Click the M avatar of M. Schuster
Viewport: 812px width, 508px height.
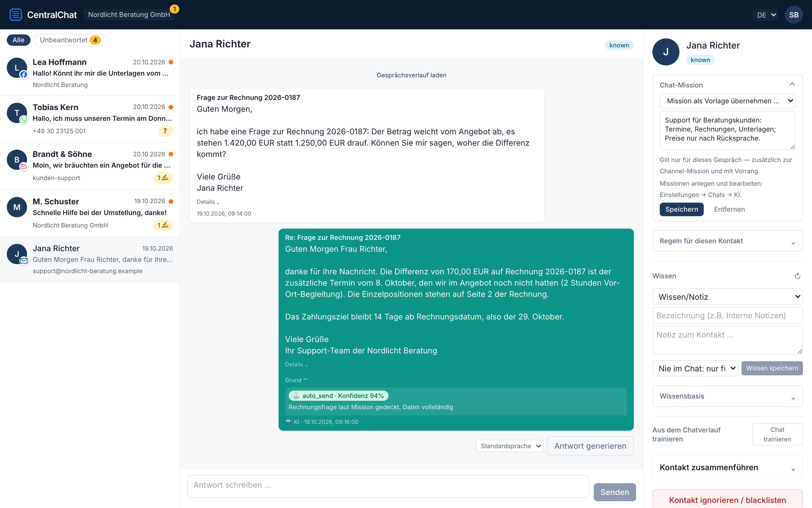click(x=17, y=207)
